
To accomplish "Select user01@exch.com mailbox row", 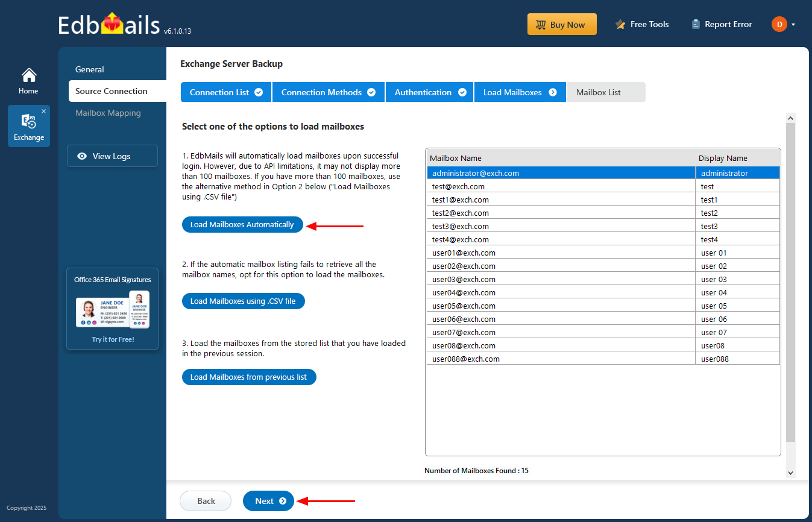I will point(603,253).
